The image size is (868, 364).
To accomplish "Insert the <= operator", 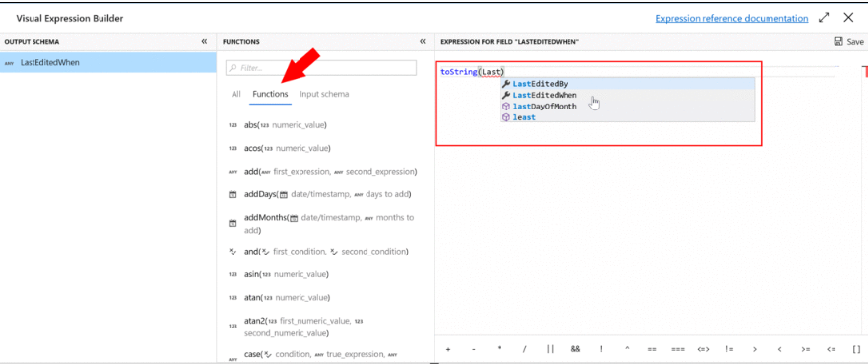I will (831, 349).
